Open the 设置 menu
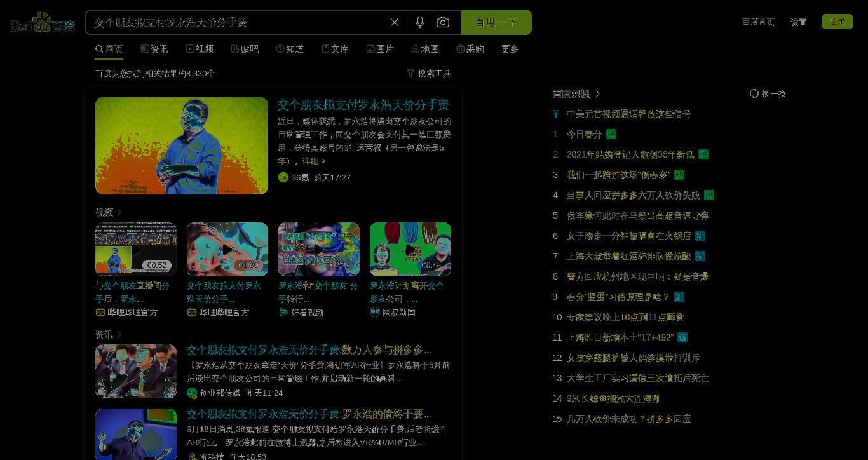The height and width of the screenshot is (460, 868). coord(798,22)
